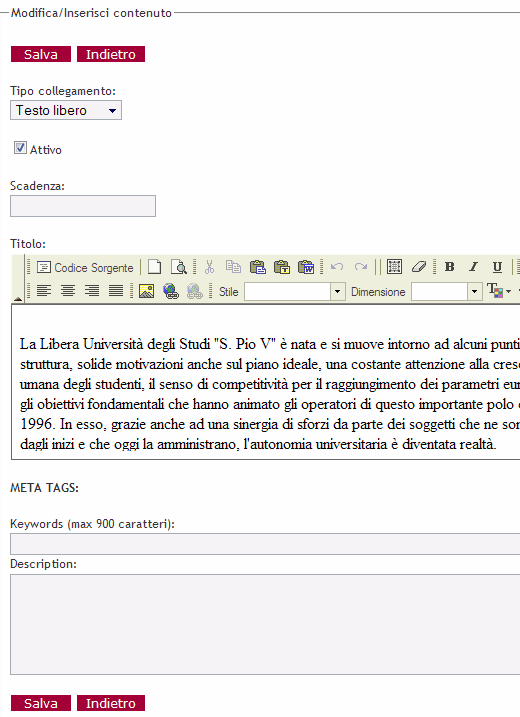The image size is (520, 717).
Task: Click the paste from Word icon
Action: [306, 267]
